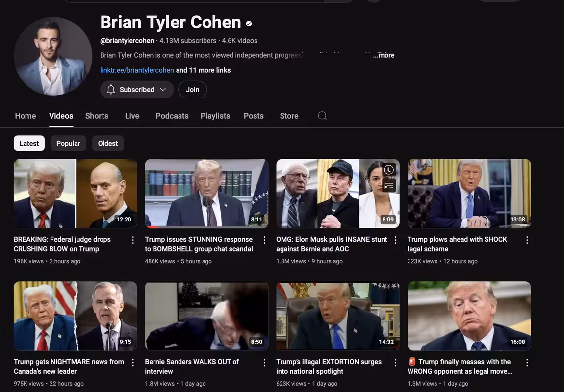Open options menu for Federal judge CRUSHING BLOW video
Viewport: 564px width, 392px height.
click(133, 240)
